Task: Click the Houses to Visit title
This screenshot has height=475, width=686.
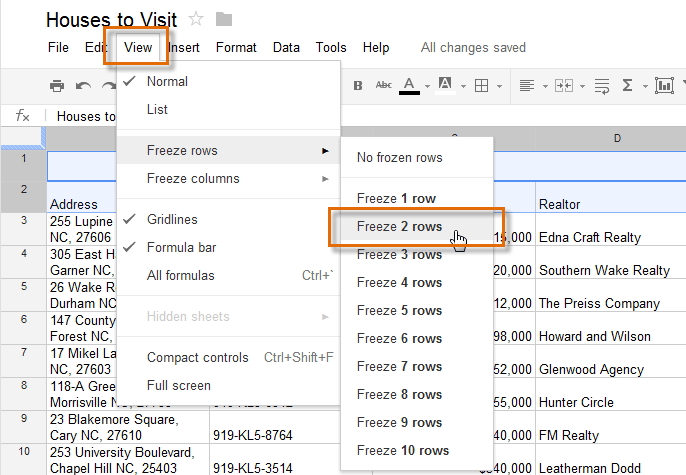Action: [x=112, y=20]
